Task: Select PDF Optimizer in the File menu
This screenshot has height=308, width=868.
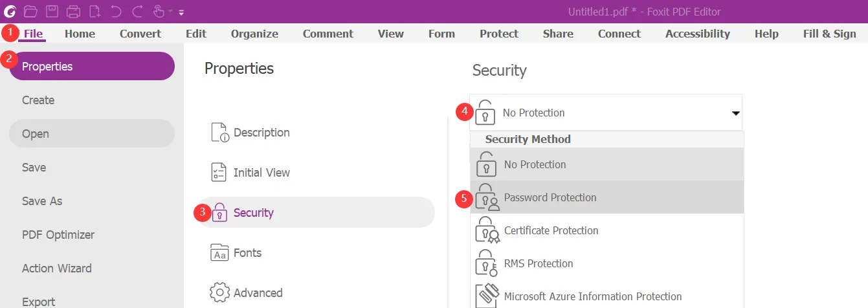Action: (58, 235)
